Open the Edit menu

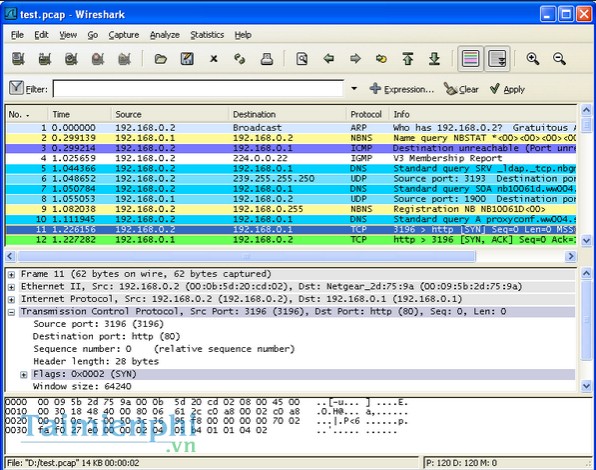(x=41, y=35)
